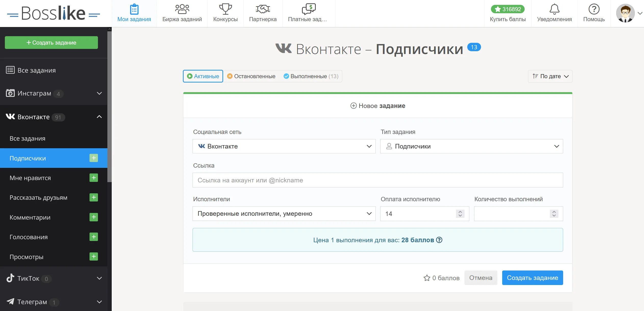Switch to the Выполненные (13) tab
The image size is (644, 311).
coord(311,76)
